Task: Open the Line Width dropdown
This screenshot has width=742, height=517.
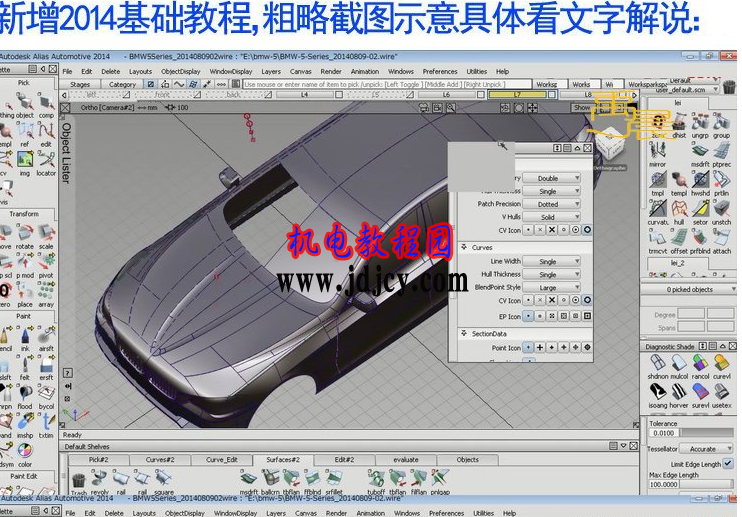Action: click(551, 262)
